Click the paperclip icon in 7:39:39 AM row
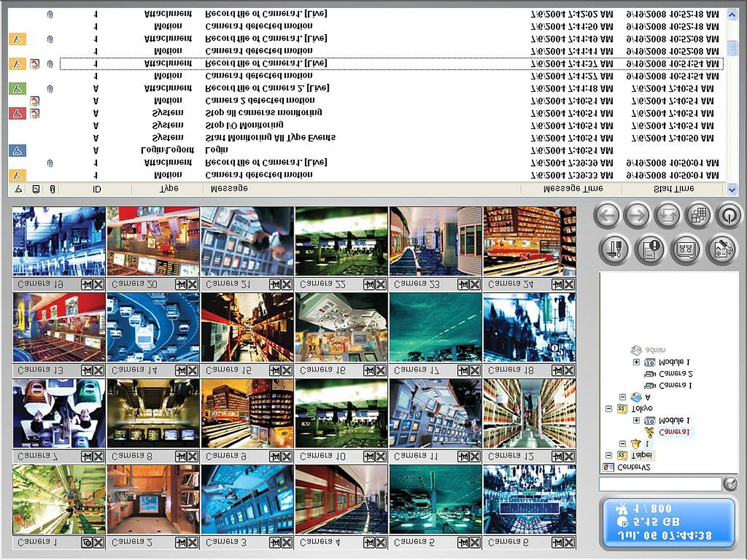The width and height of the screenshot is (747, 560). [50, 163]
